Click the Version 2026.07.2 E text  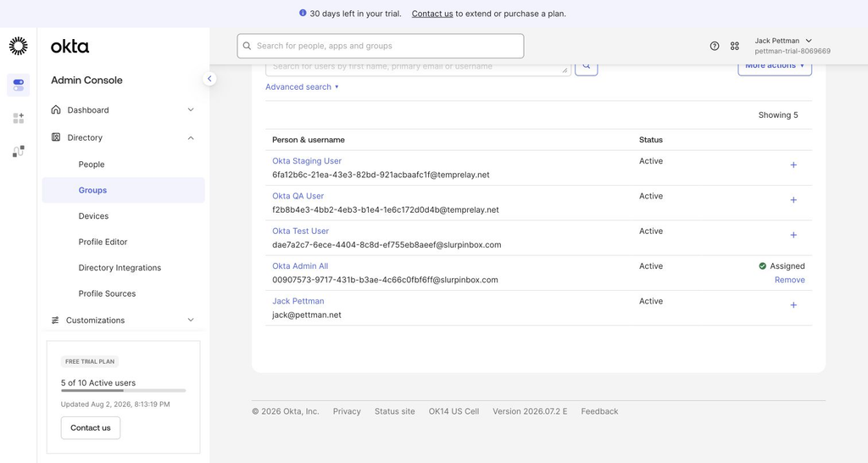tap(530, 411)
